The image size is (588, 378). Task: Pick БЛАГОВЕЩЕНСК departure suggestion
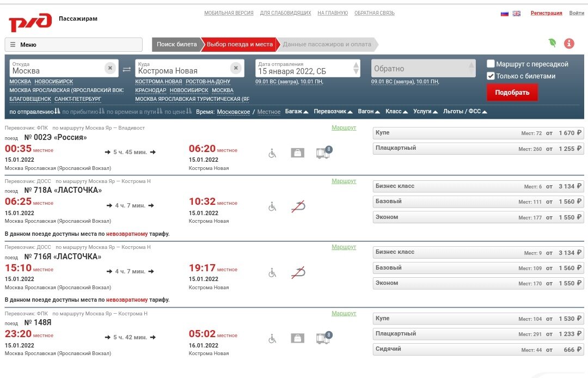pyautogui.click(x=30, y=99)
